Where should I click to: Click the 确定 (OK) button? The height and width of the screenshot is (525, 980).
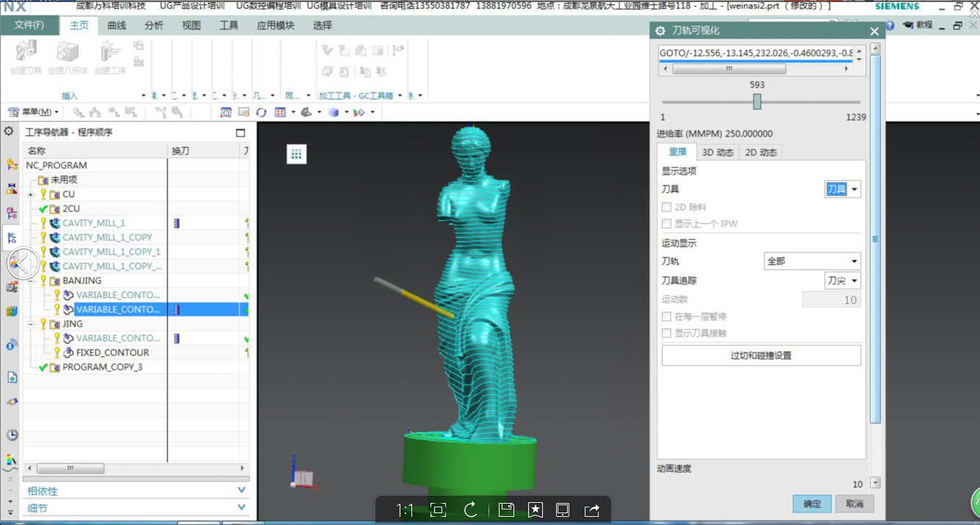tap(812, 504)
